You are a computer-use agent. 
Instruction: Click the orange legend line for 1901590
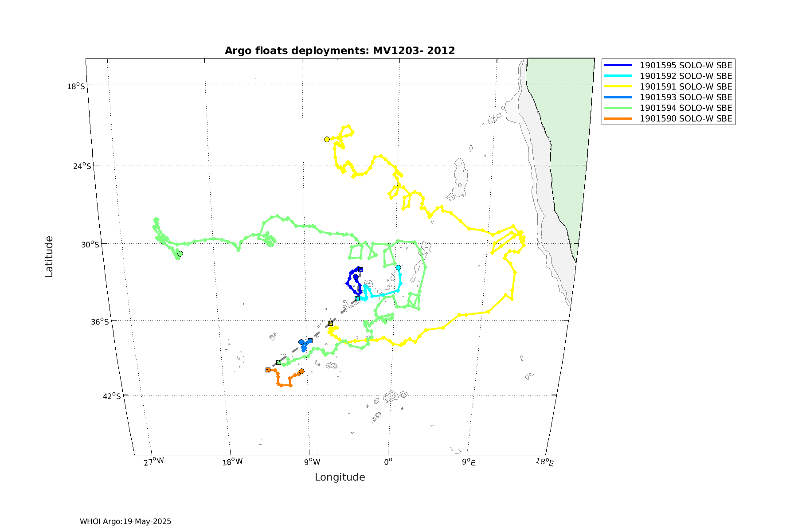coord(618,119)
